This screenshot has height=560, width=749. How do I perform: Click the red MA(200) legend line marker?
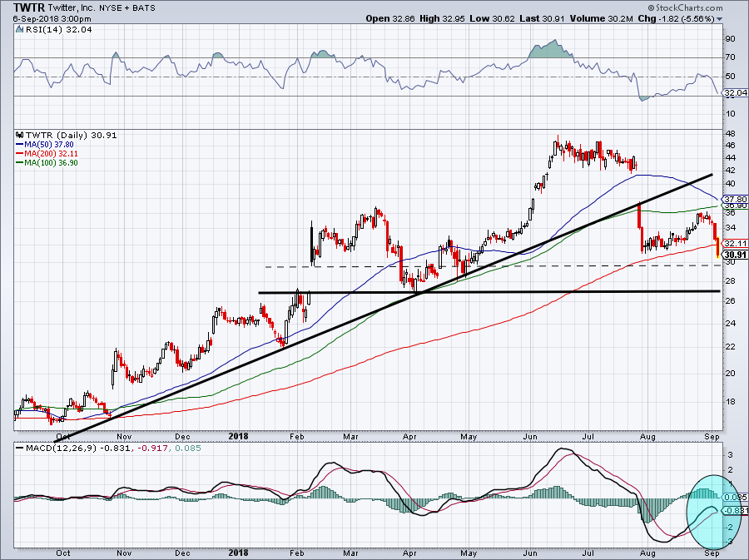tap(20, 154)
